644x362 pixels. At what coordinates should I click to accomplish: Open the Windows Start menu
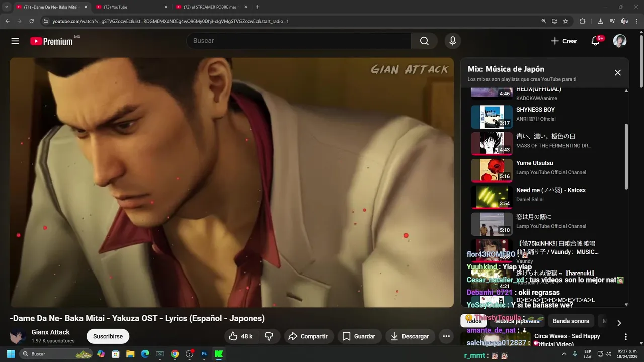[x=10, y=354]
